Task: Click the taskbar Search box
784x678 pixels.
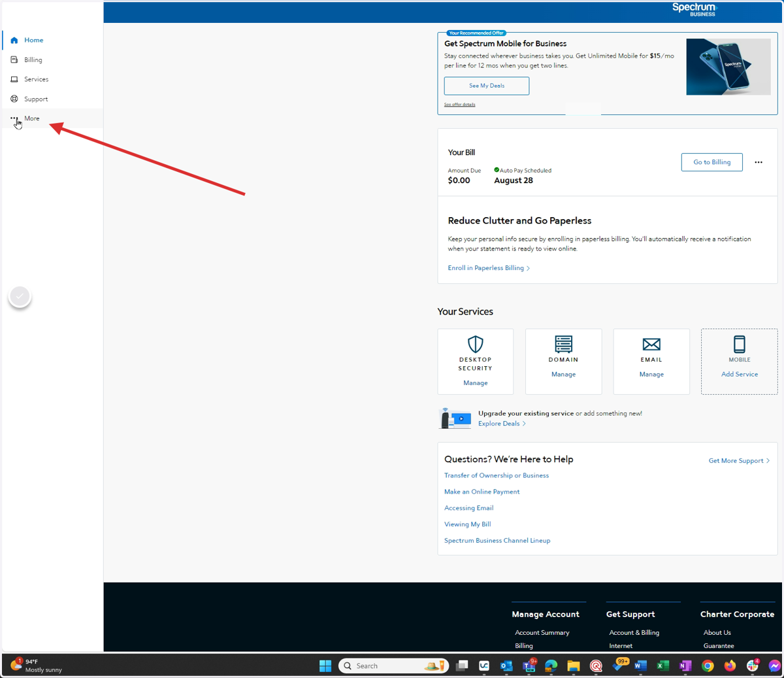Action: [393, 666]
